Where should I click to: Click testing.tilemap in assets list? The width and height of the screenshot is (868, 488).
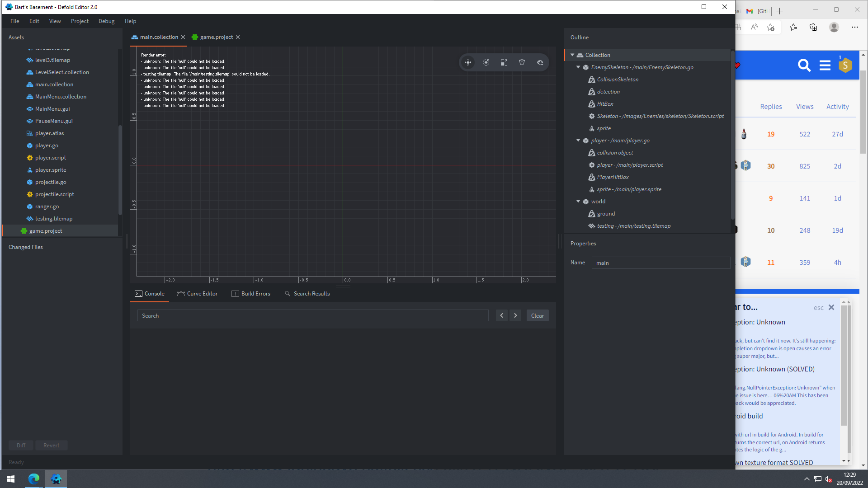54,218
